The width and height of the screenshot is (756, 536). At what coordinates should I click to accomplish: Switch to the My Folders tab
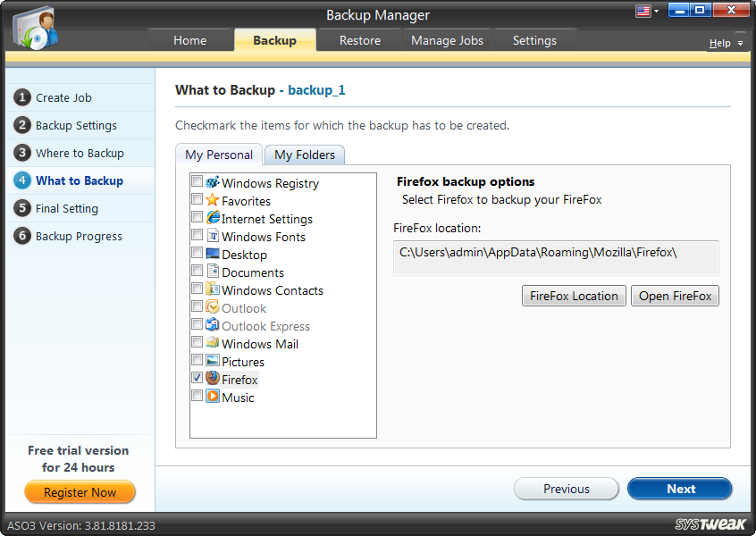pyautogui.click(x=304, y=155)
